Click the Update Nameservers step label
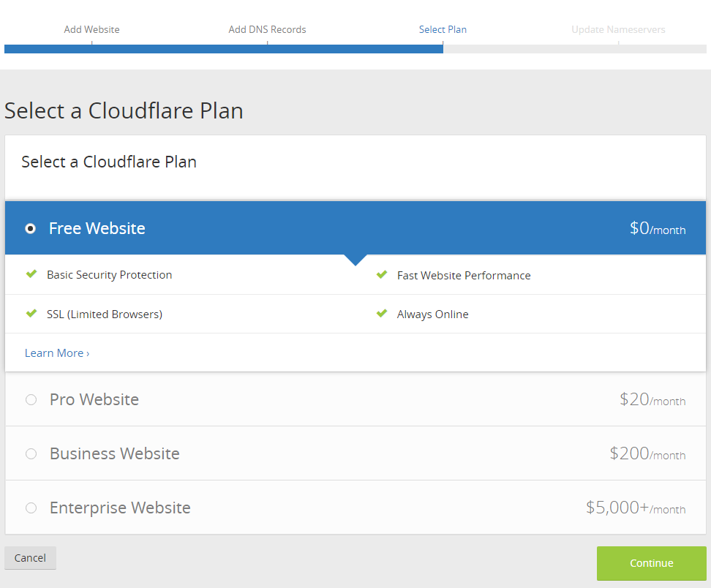Viewport: 711px width, 588px height. pyautogui.click(x=618, y=29)
